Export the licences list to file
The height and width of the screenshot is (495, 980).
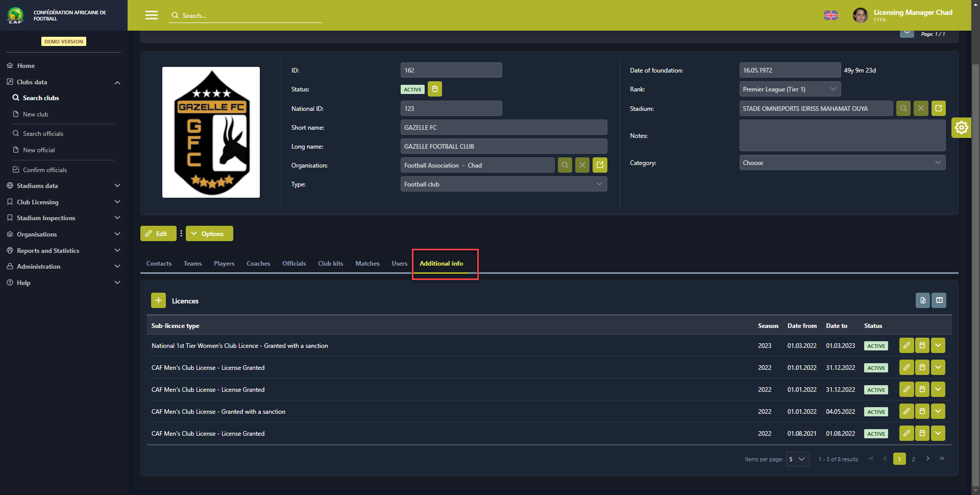tap(922, 300)
